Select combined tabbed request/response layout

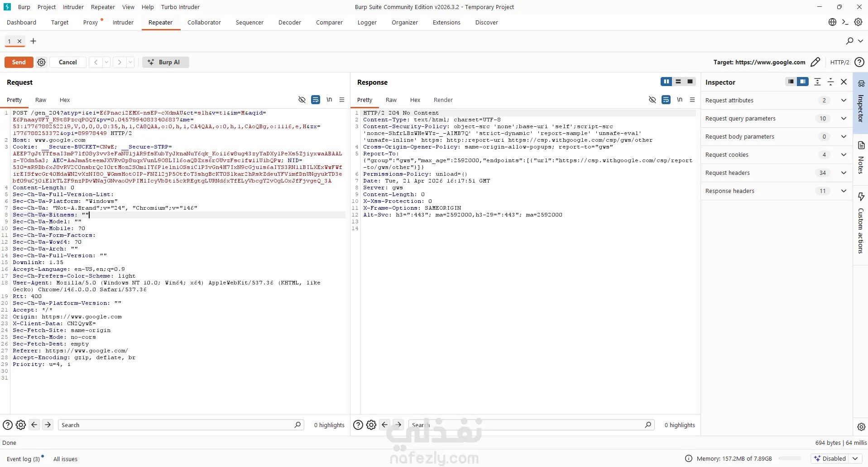point(690,82)
